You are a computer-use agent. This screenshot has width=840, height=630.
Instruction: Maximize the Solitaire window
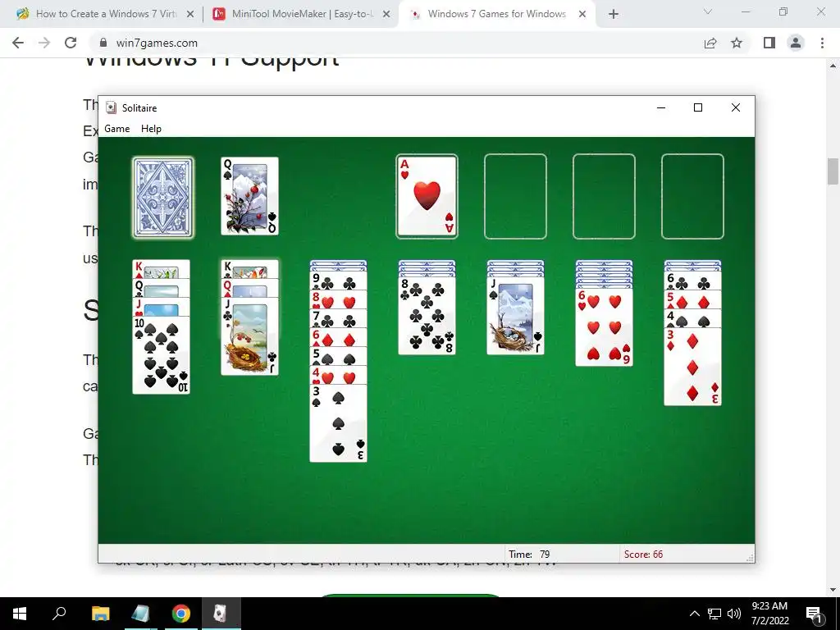[x=698, y=107]
